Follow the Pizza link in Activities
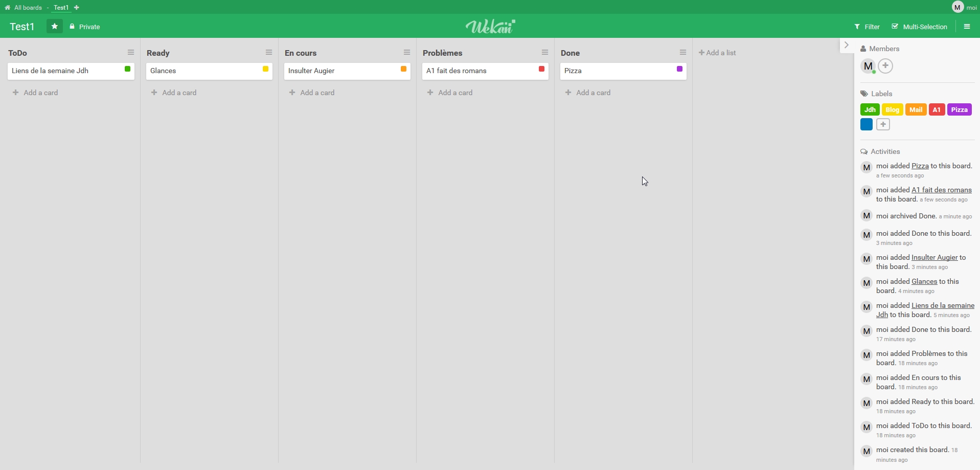This screenshot has height=470, width=980. (x=920, y=166)
